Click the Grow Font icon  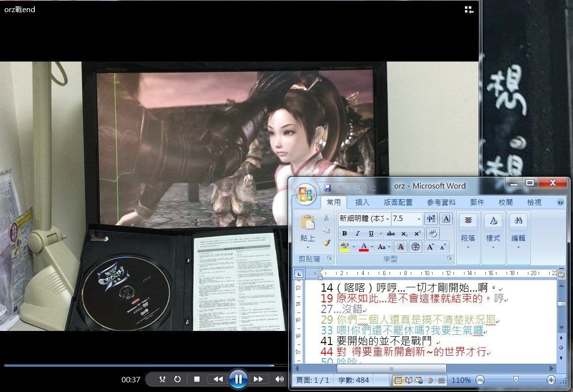429,247
